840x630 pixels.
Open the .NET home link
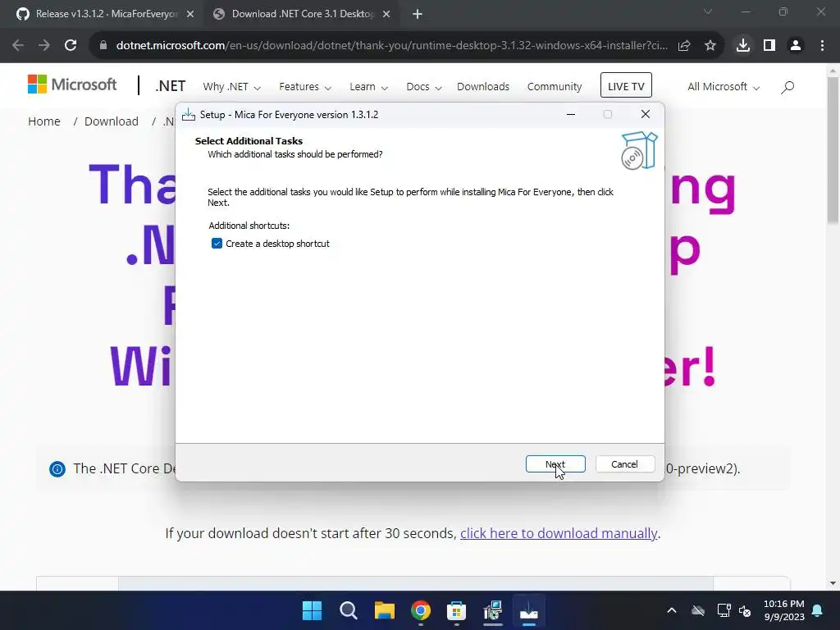click(171, 86)
